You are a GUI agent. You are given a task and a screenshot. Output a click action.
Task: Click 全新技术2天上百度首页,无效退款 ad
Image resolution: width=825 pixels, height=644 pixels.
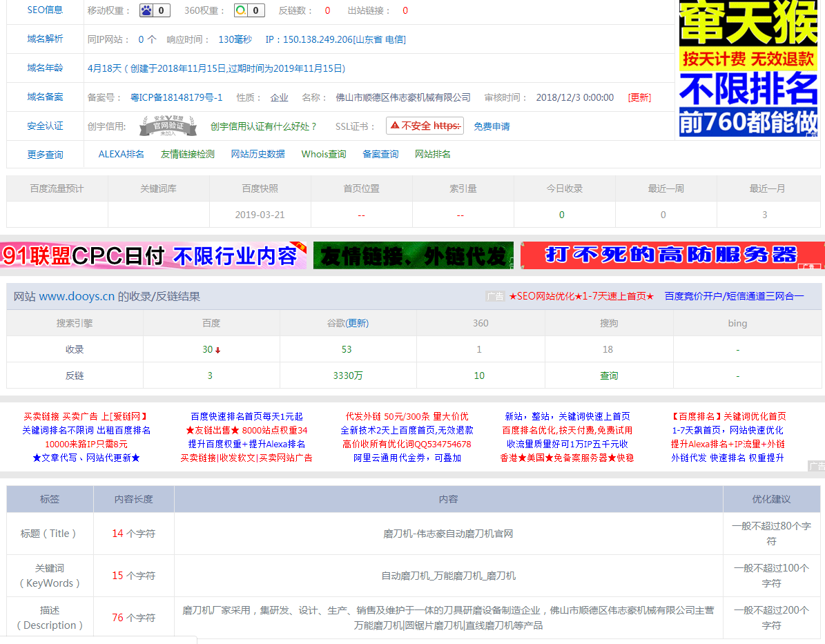pos(407,431)
